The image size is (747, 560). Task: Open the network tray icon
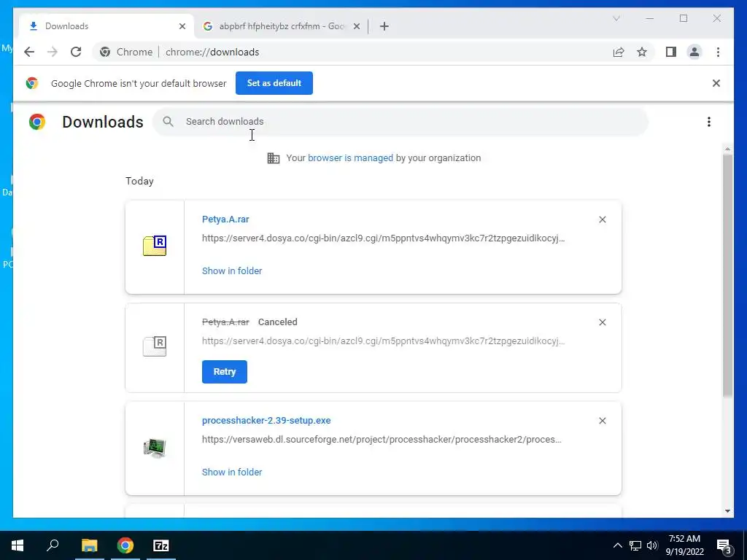[635, 545]
